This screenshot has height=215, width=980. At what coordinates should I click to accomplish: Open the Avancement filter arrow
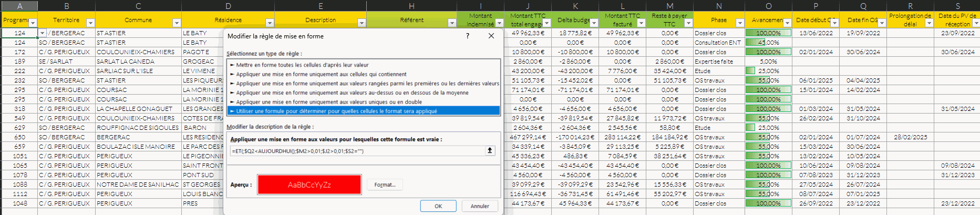(x=787, y=23)
